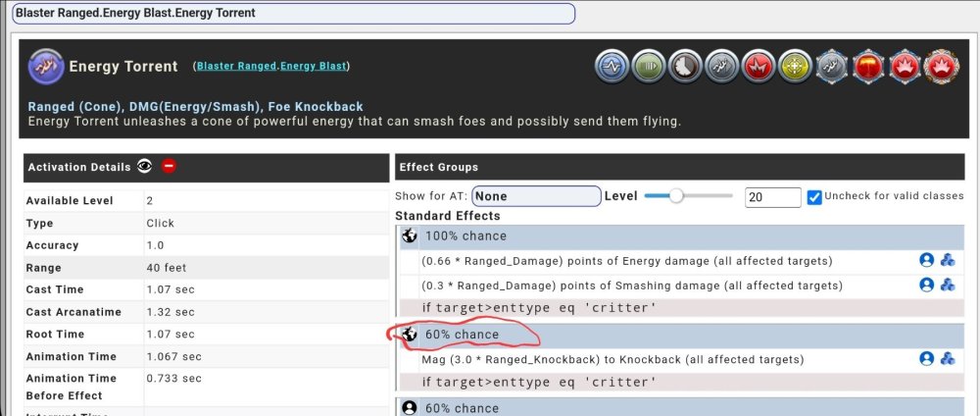Open the Show for AT dropdown

(x=536, y=196)
